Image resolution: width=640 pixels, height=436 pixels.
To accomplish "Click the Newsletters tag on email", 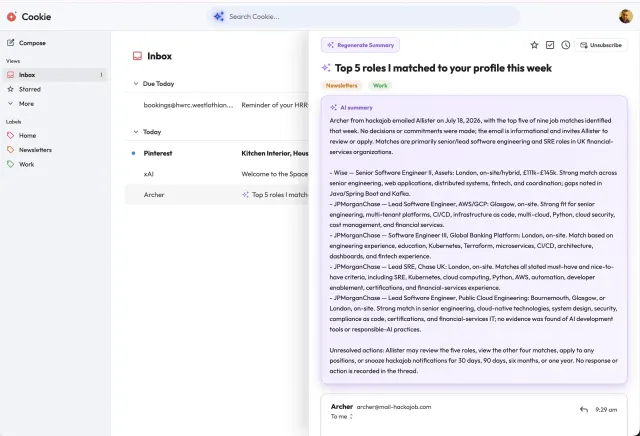I will click(341, 85).
